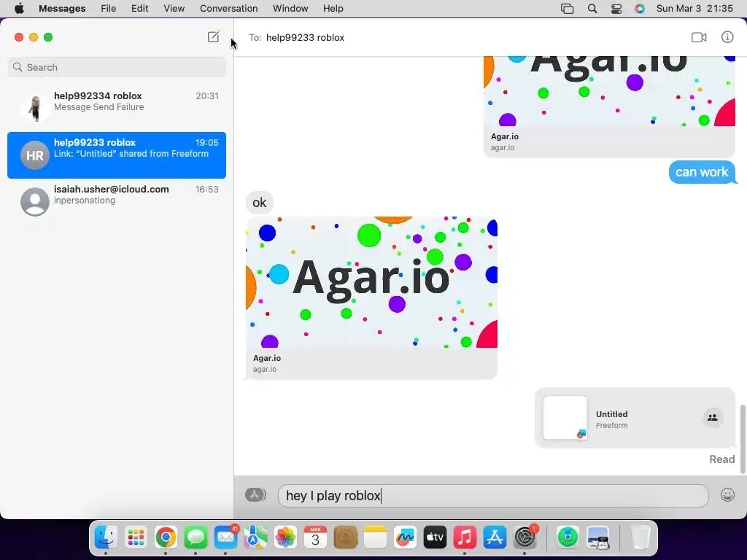
Task: Click the Messages icon in the Dock
Action: (x=196, y=537)
